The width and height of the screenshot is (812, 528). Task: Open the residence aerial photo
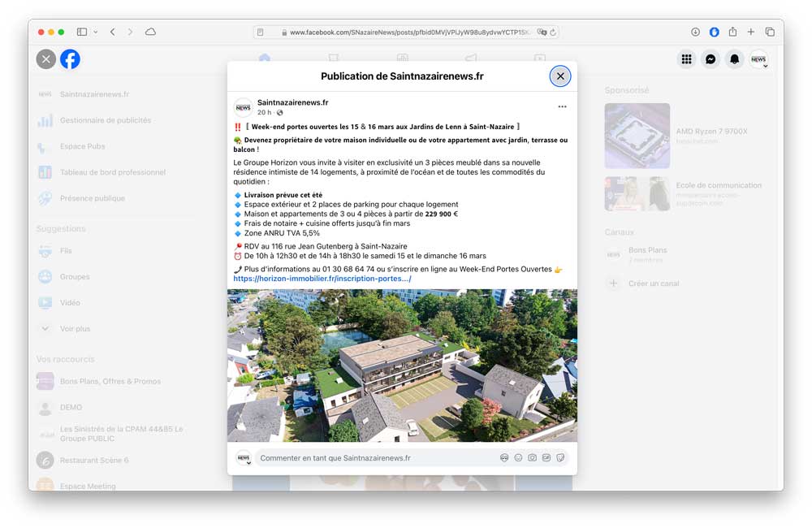pyautogui.click(x=402, y=366)
